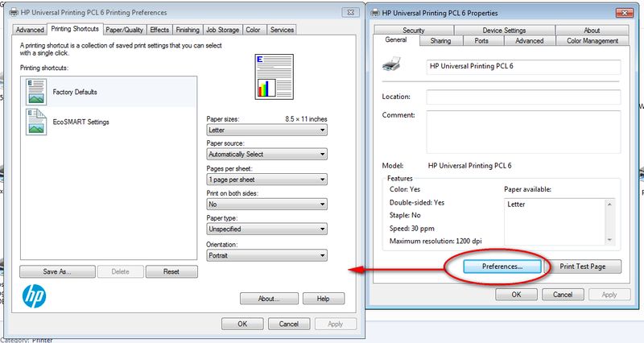Click the About... button in Printing Preferences
Screen dimensions: 644x343
tap(269, 299)
